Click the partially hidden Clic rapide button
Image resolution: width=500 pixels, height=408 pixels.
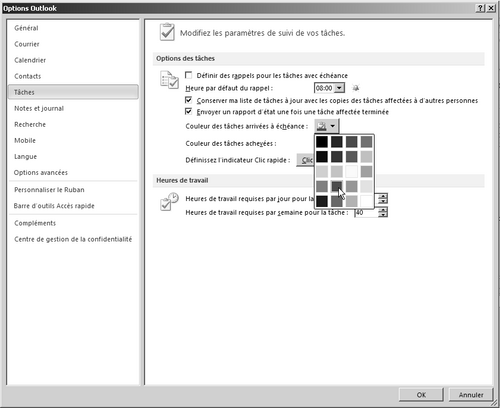305,160
